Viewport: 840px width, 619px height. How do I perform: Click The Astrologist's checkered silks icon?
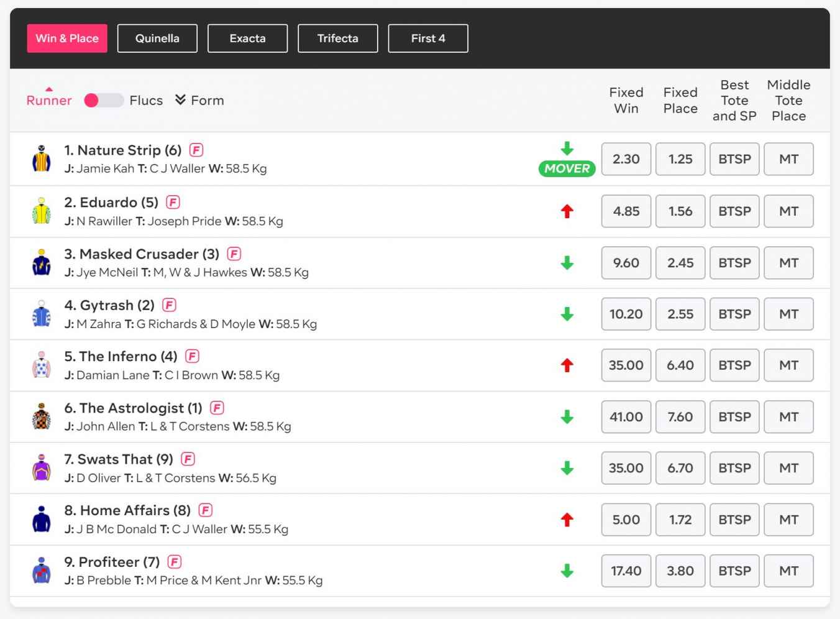pos(42,417)
